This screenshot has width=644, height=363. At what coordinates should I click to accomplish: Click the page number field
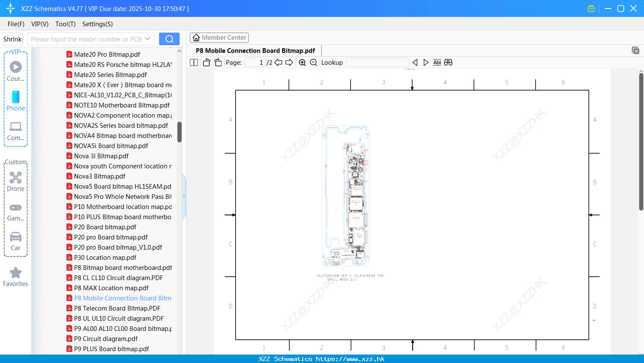tap(255, 63)
